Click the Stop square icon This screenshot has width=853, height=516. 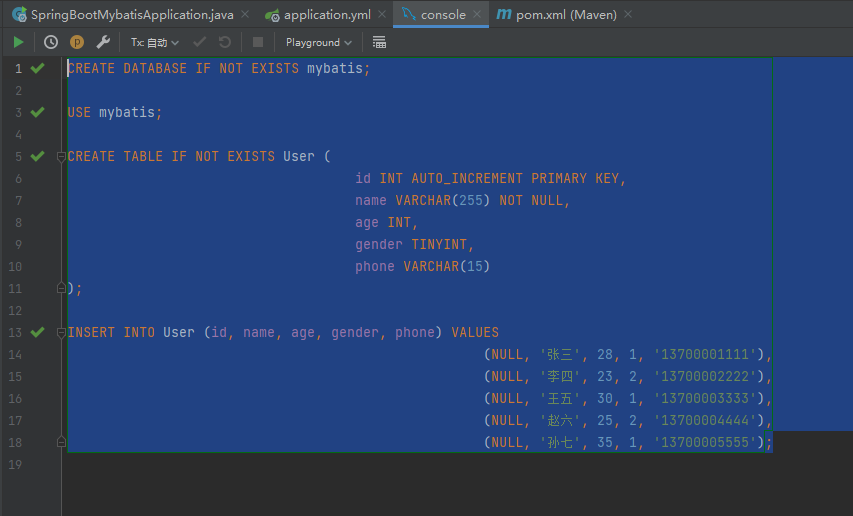pyautogui.click(x=258, y=42)
